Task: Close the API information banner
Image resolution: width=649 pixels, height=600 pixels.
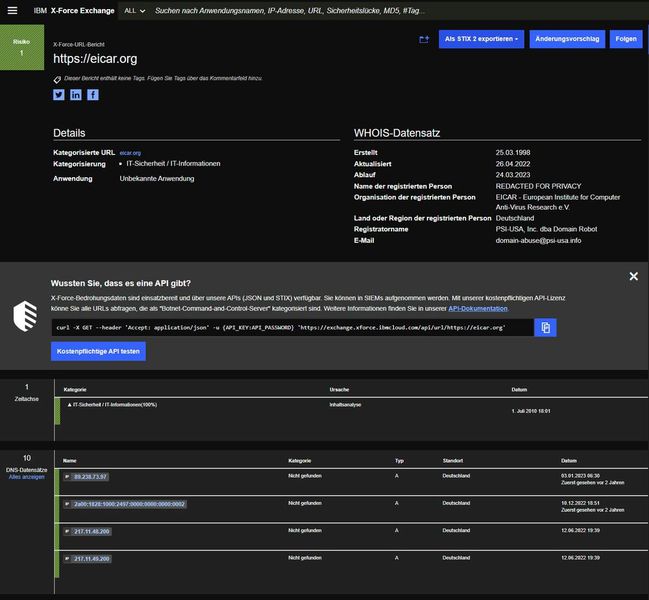Action: click(633, 276)
